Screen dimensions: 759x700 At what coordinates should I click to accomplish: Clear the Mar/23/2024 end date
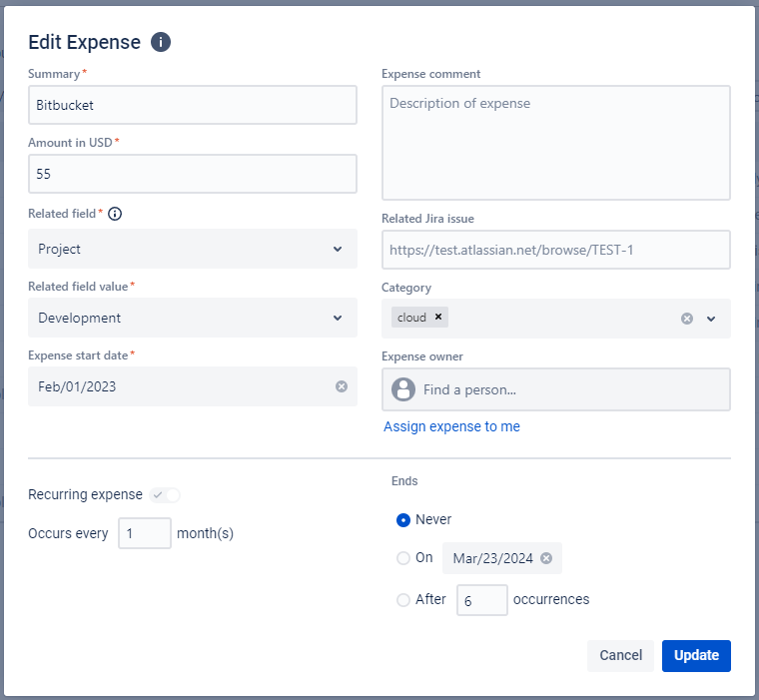click(x=546, y=558)
